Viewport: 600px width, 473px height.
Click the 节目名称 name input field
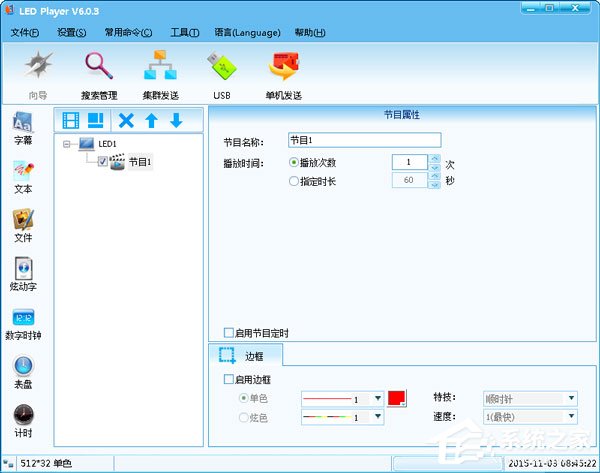363,140
